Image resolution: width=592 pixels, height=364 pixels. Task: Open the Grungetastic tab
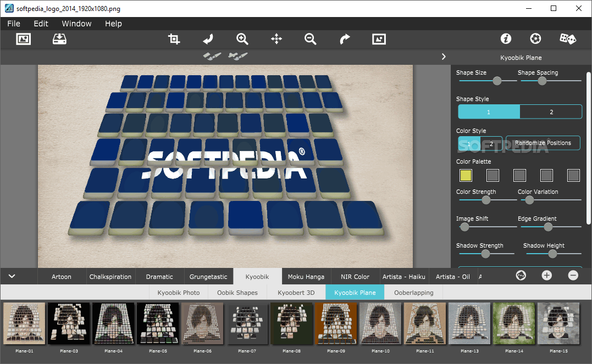point(208,277)
